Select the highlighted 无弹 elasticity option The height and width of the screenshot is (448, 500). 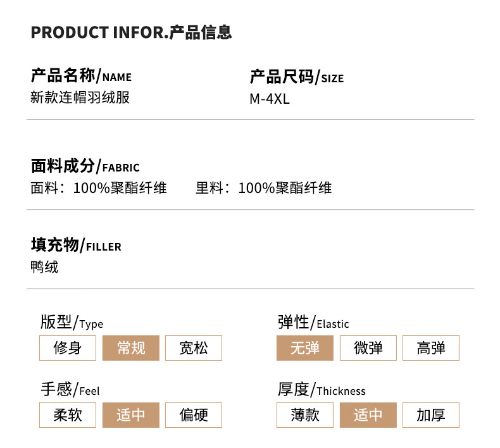click(x=305, y=348)
